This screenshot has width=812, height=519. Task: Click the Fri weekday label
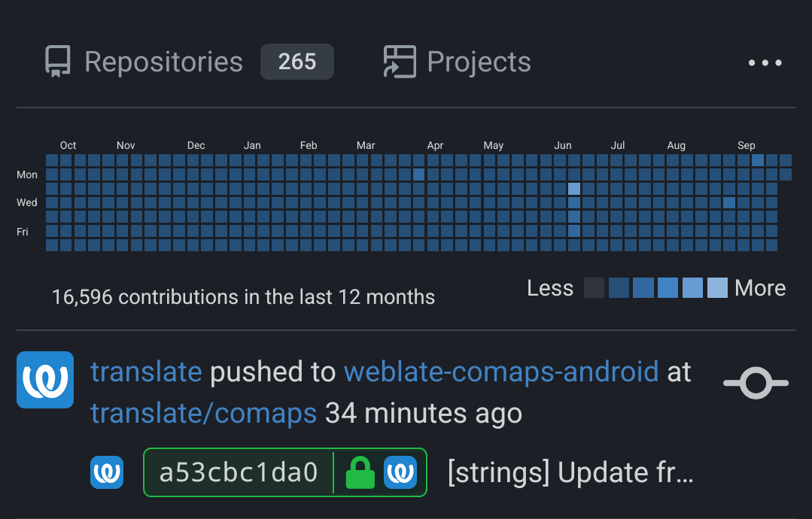[x=23, y=232]
